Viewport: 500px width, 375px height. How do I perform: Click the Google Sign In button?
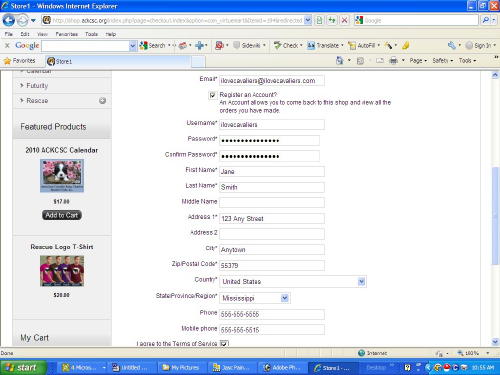pos(478,45)
